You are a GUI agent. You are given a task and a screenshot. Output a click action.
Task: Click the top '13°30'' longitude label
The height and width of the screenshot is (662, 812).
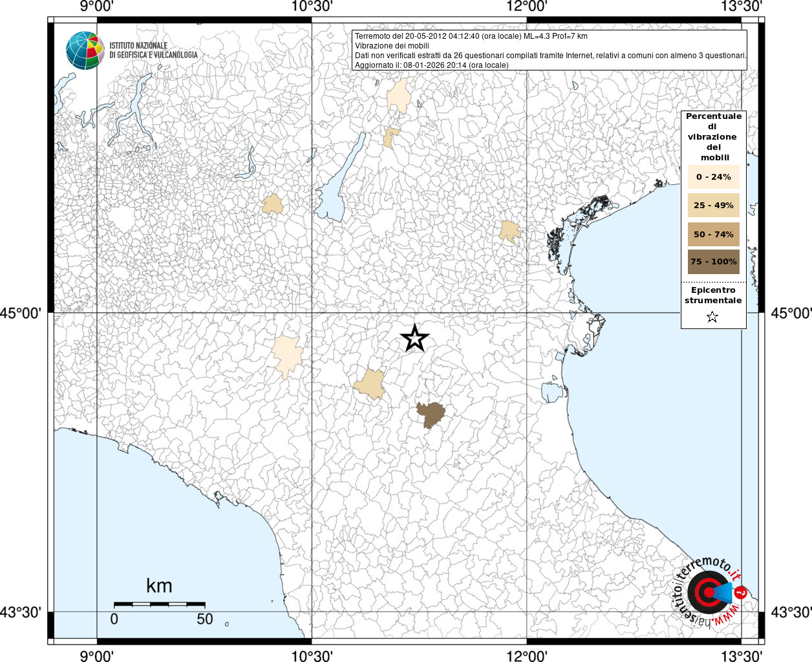point(742,6)
